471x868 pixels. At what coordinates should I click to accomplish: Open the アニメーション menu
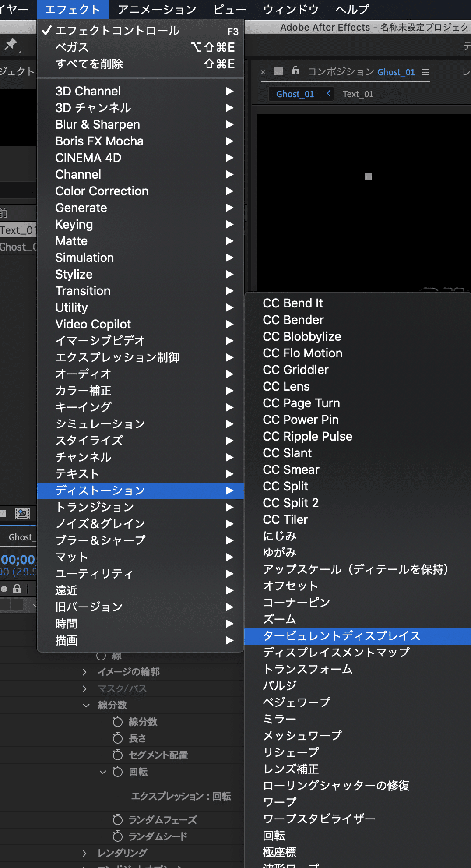point(157,9)
